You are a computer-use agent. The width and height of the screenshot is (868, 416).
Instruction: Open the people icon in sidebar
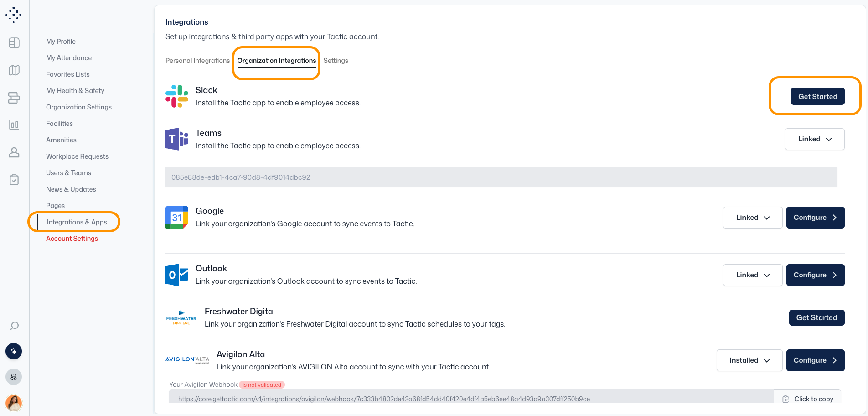14,152
